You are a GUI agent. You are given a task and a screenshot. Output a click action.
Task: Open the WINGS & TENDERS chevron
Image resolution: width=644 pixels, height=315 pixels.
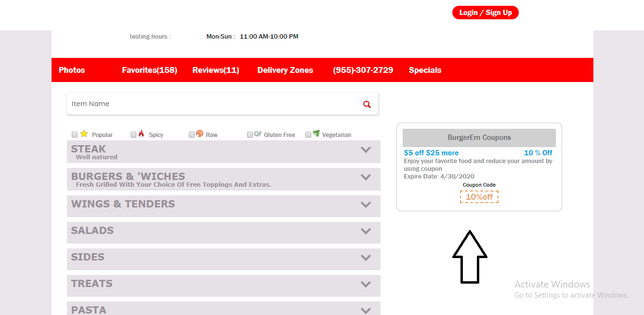pos(366,205)
